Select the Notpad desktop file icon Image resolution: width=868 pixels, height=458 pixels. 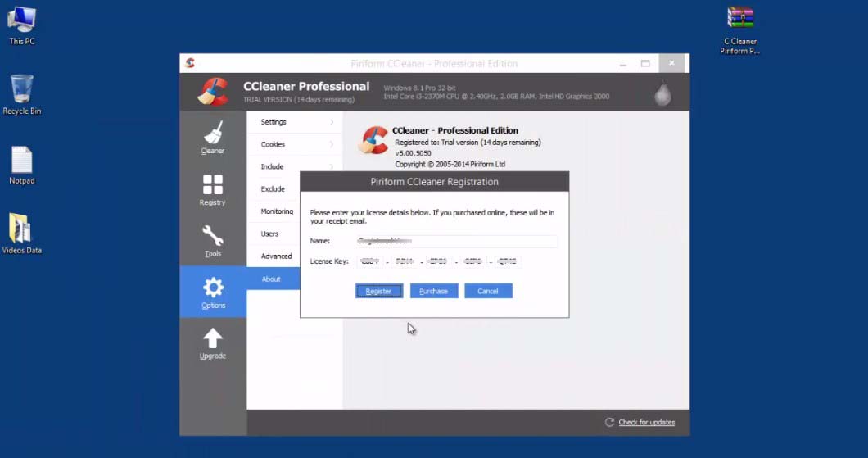point(21,165)
